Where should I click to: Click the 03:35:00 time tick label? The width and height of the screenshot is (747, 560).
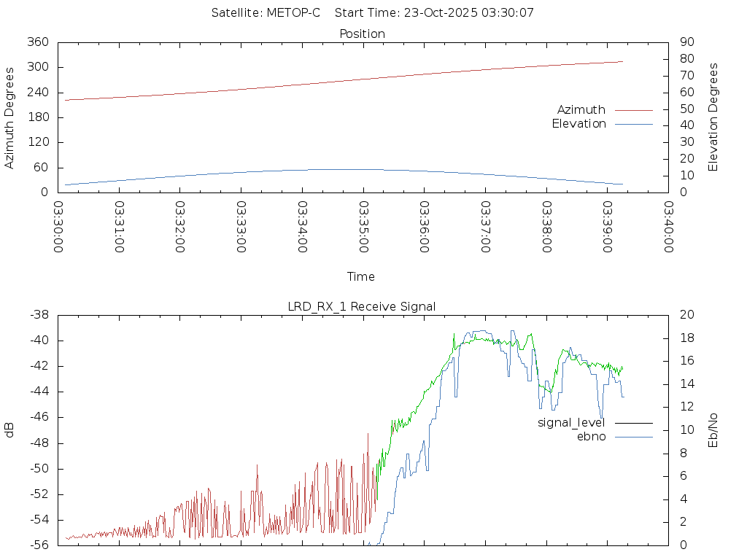pyautogui.click(x=363, y=227)
